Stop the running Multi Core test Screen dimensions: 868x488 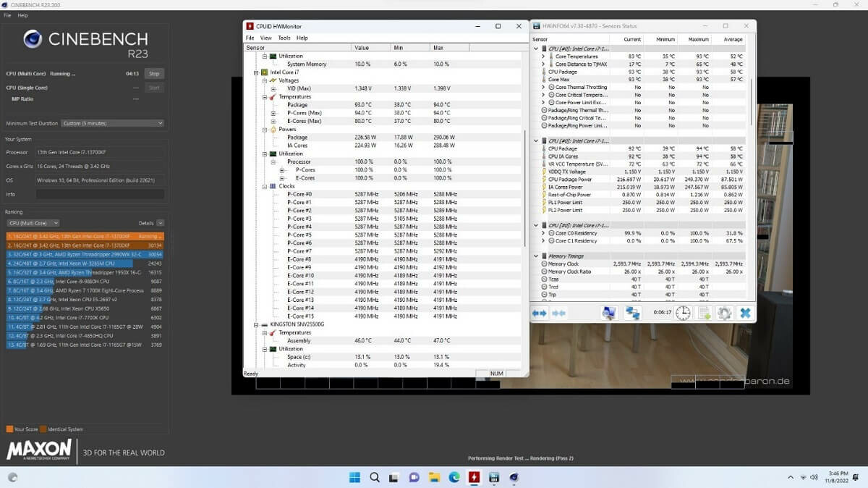[153, 74]
